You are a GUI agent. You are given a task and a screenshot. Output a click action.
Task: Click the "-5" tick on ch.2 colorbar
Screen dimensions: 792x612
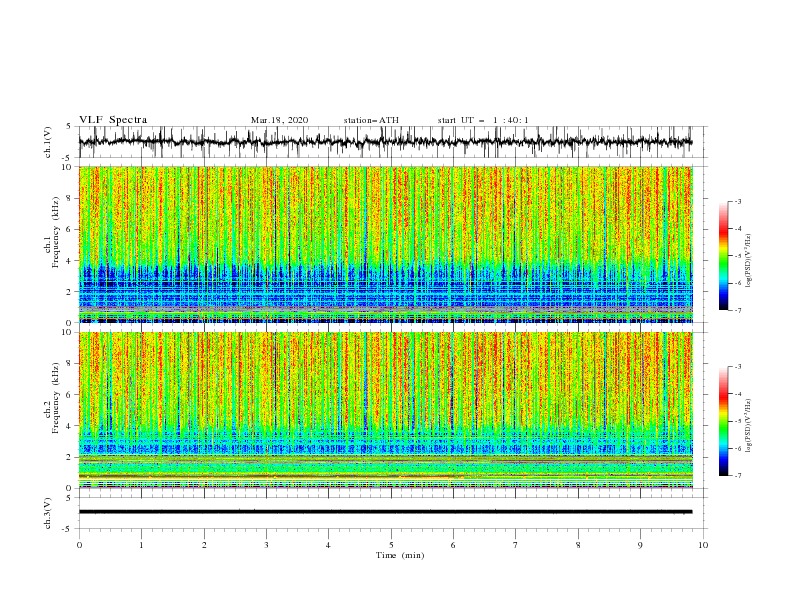pyautogui.click(x=738, y=421)
